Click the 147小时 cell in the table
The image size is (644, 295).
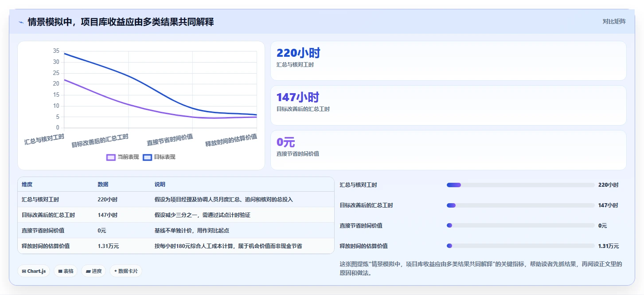point(108,215)
